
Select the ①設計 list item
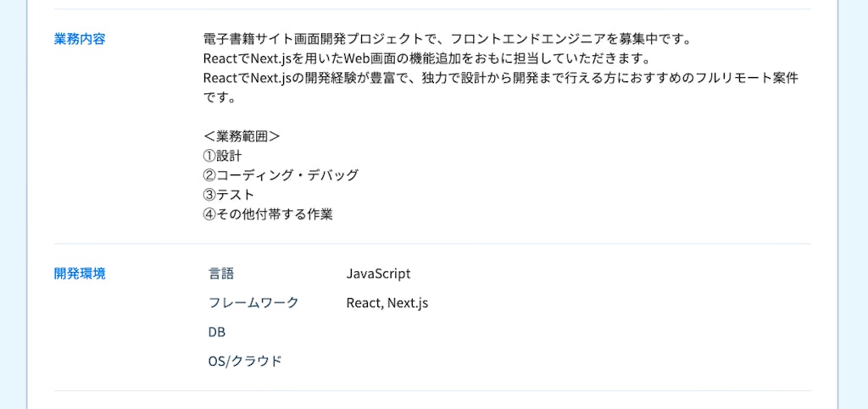click(223, 156)
